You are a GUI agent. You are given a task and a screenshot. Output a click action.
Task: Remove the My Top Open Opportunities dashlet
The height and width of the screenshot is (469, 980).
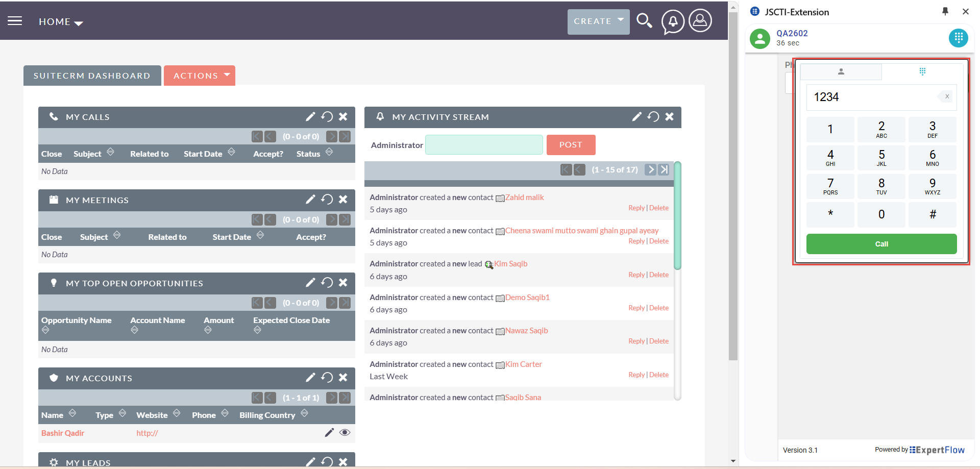coord(343,283)
